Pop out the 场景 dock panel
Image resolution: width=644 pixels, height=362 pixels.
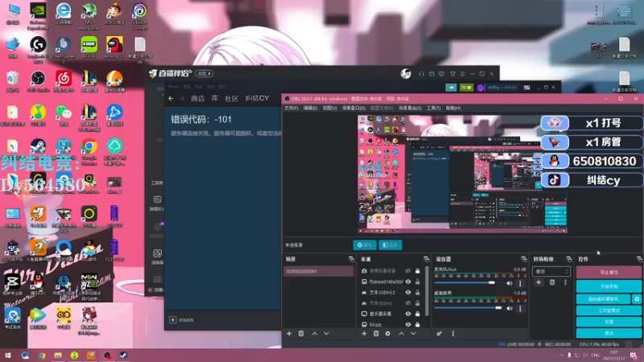(x=351, y=259)
